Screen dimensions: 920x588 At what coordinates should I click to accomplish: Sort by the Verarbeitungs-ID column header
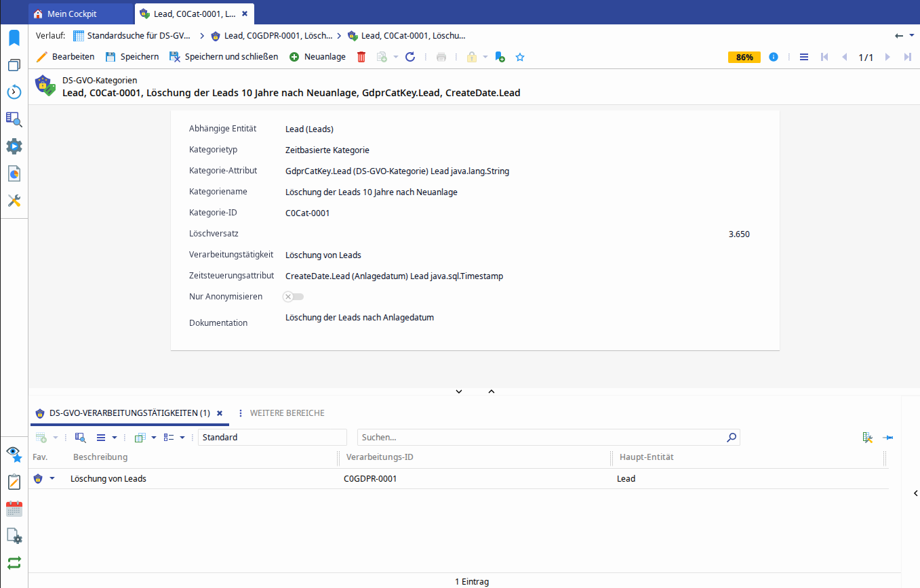coord(380,457)
